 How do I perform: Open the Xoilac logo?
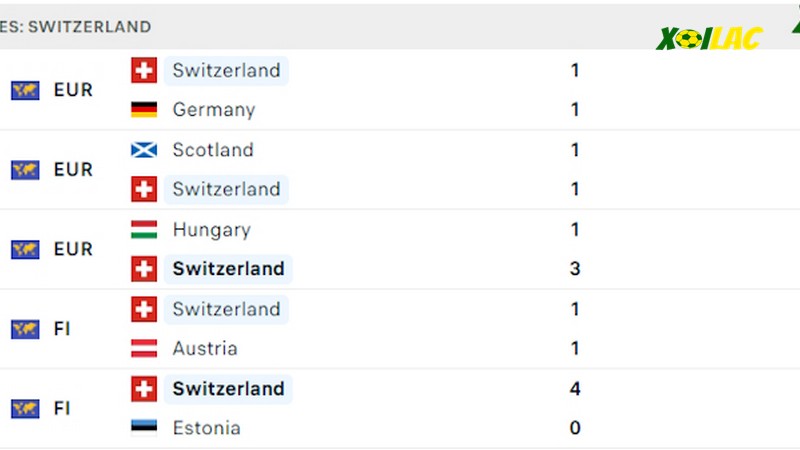click(x=709, y=39)
